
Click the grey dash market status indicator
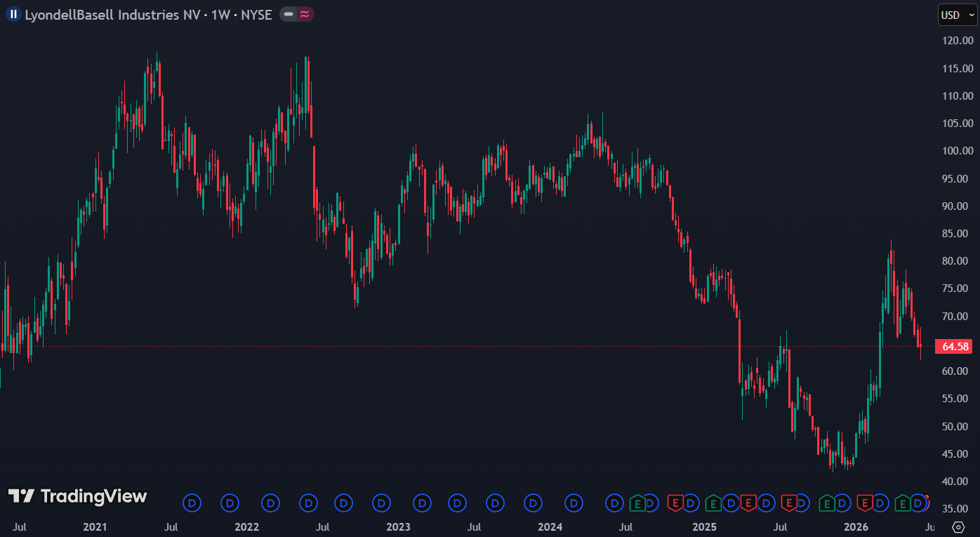click(289, 14)
